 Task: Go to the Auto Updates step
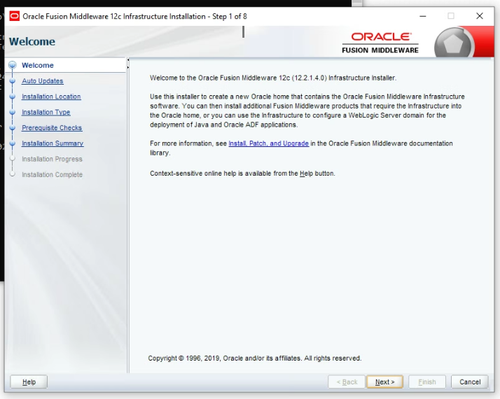(43, 81)
